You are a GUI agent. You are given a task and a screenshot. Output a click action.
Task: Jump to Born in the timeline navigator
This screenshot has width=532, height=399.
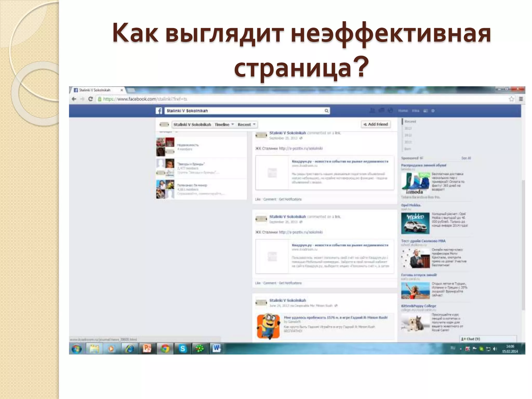click(408, 149)
